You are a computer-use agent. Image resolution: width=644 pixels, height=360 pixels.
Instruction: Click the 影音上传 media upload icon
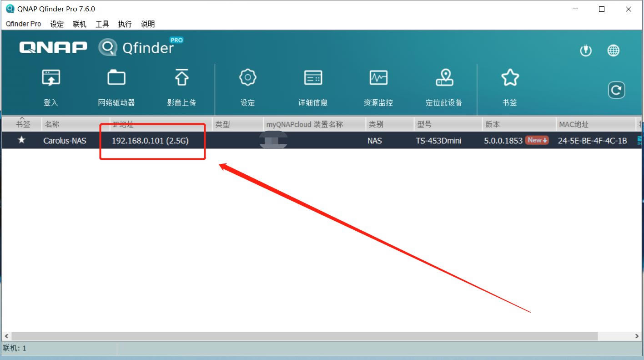(181, 78)
